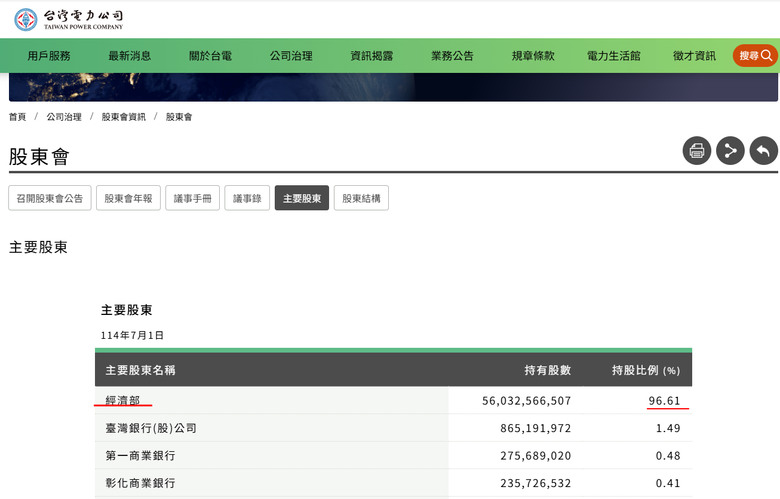Click the Taiwan Power Company logo
The width and height of the screenshot is (780, 499).
(68, 19)
